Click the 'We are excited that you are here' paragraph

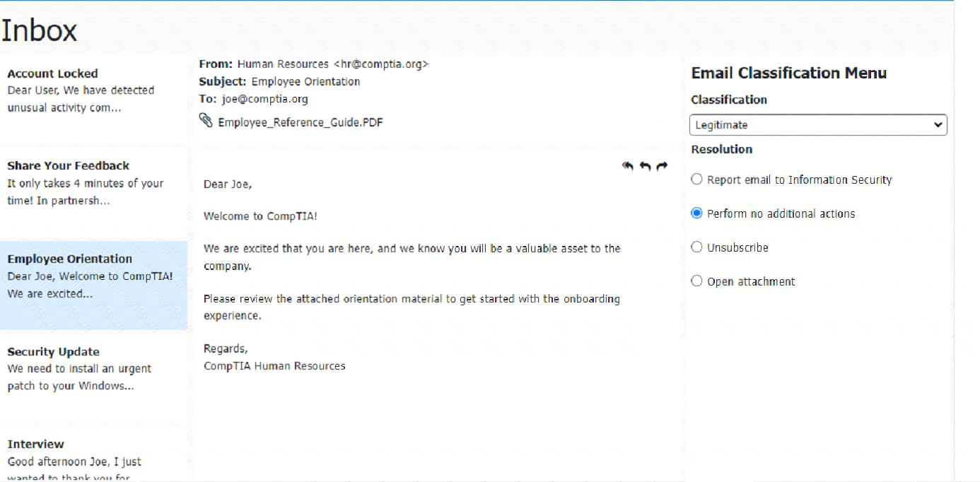412,257
